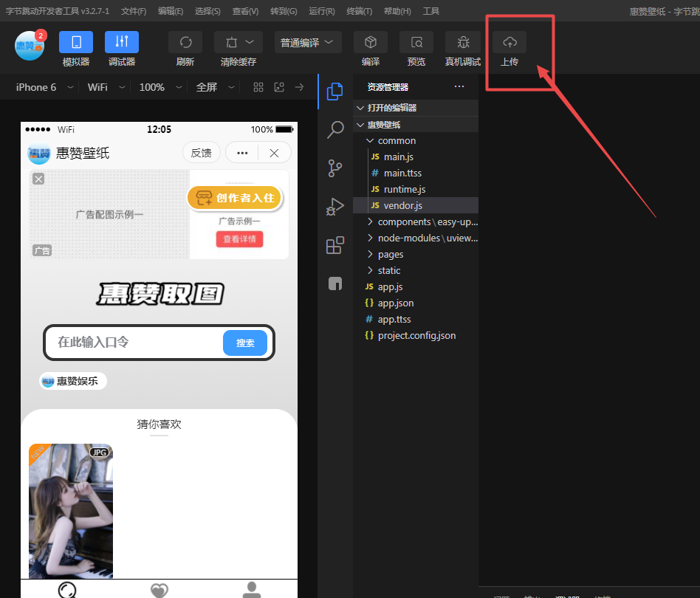Click the detach simulator window icon

tap(279, 87)
